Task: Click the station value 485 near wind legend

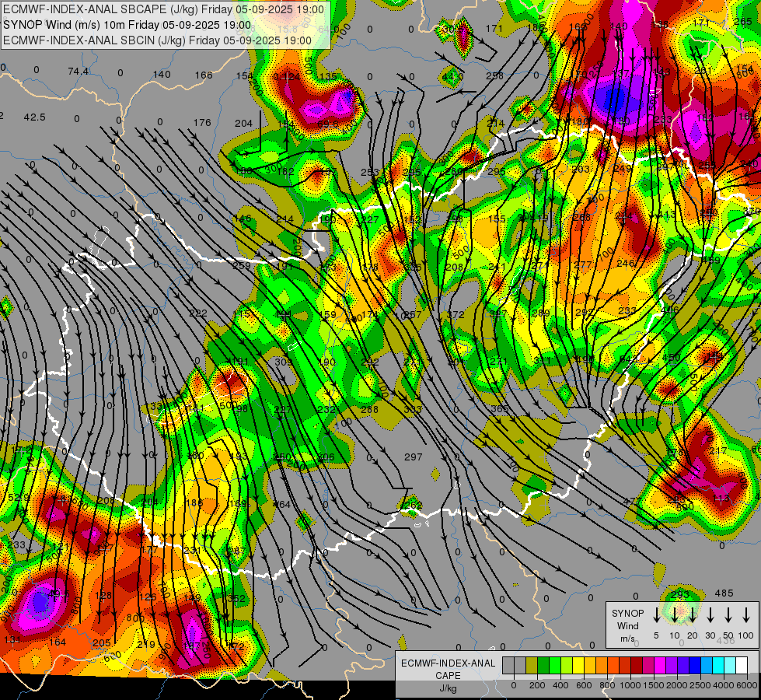Action: (724, 593)
